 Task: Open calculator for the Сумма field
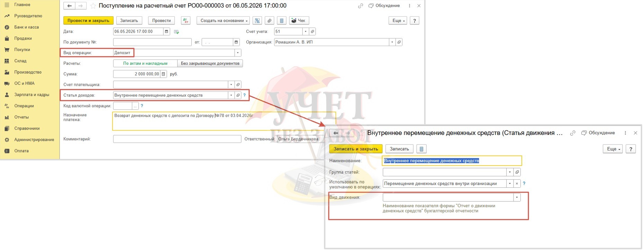click(163, 74)
